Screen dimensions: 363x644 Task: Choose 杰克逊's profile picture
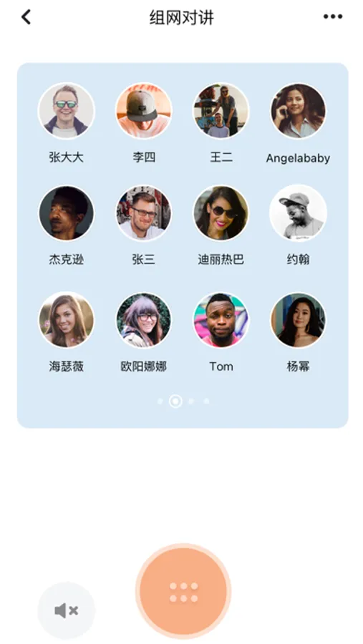66,213
